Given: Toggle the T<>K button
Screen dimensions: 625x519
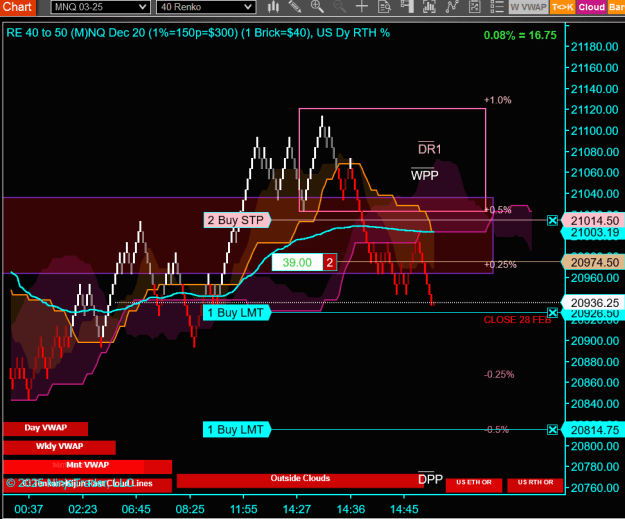Looking at the screenshot, I should (562, 7).
